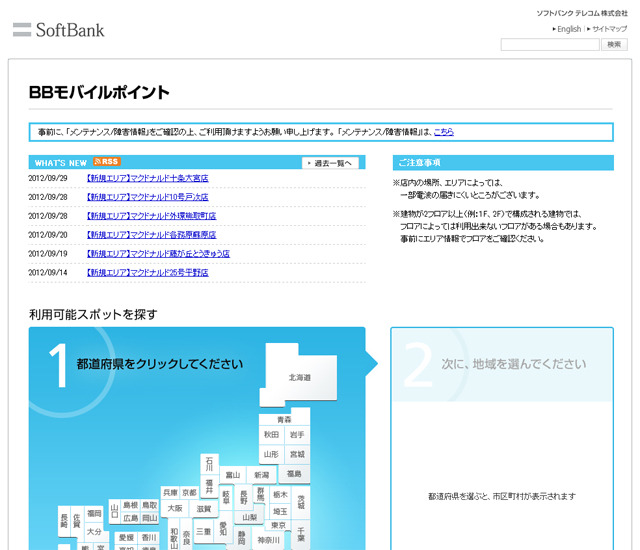
Task: Select 三重 prefecture tile
Action: pyautogui.click(x=203, y=531)
